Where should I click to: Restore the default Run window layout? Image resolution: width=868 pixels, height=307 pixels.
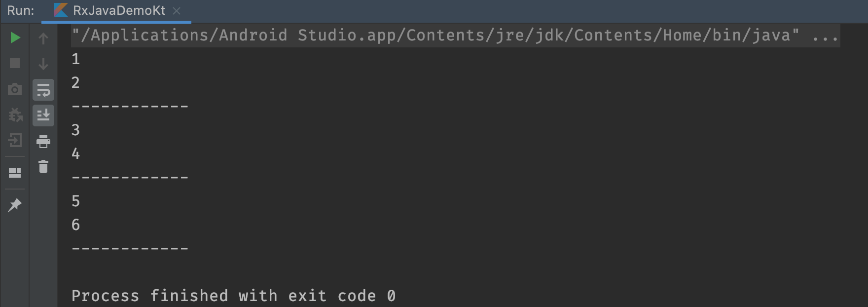(15, 172)
